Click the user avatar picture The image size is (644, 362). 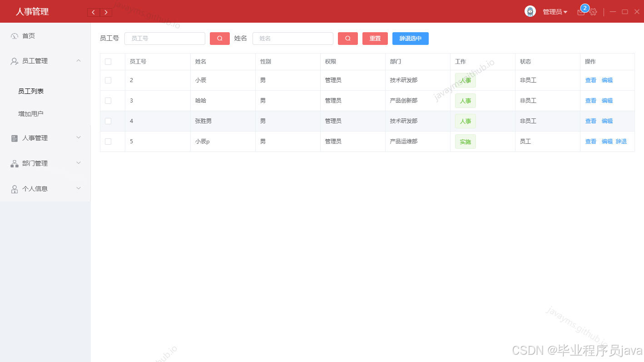530,11
